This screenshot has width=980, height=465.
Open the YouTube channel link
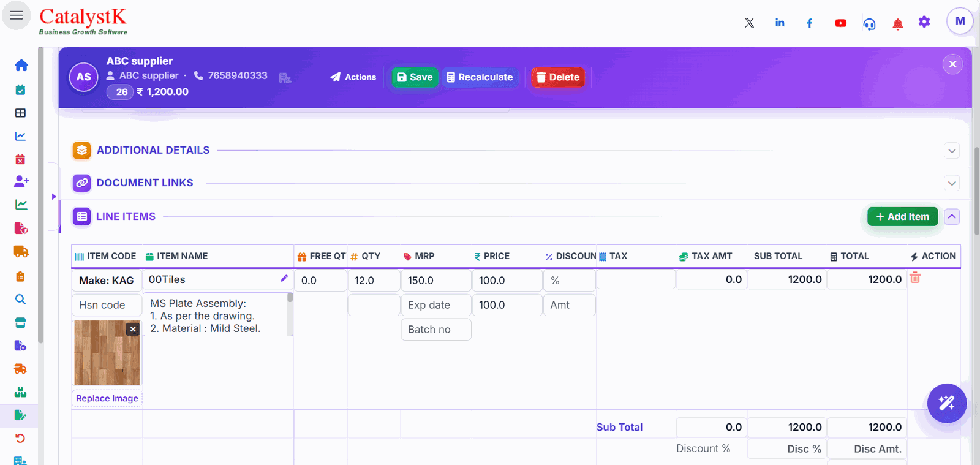(840, 23)
